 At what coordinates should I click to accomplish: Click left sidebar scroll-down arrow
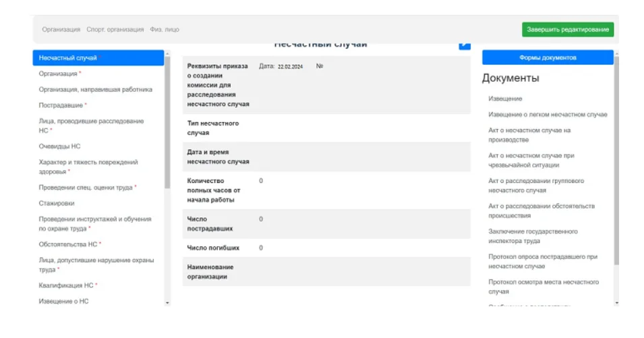tap(167, 303)
